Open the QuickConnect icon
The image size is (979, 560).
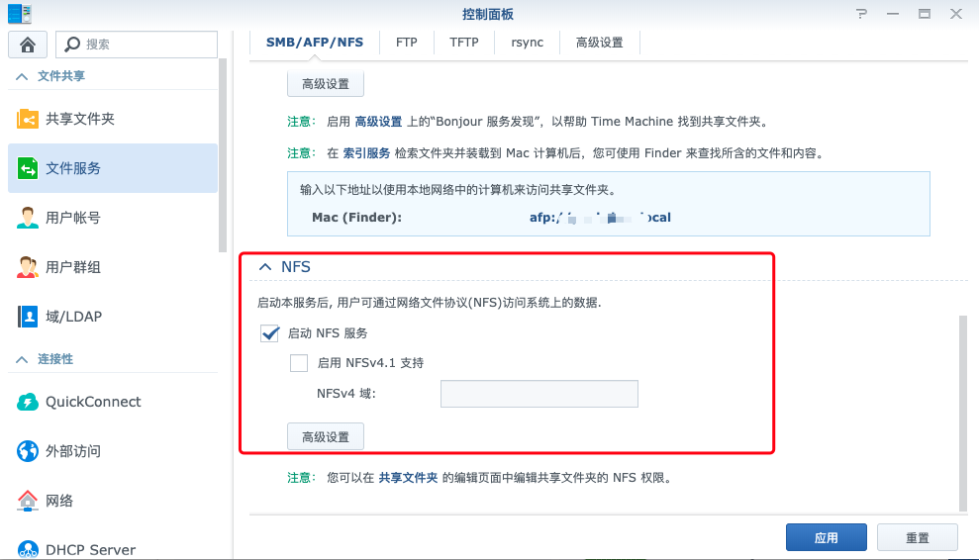(28, 402)
